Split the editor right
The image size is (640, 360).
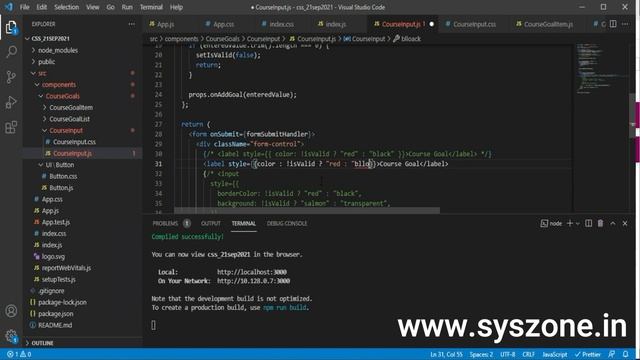(x=613, y=24)
